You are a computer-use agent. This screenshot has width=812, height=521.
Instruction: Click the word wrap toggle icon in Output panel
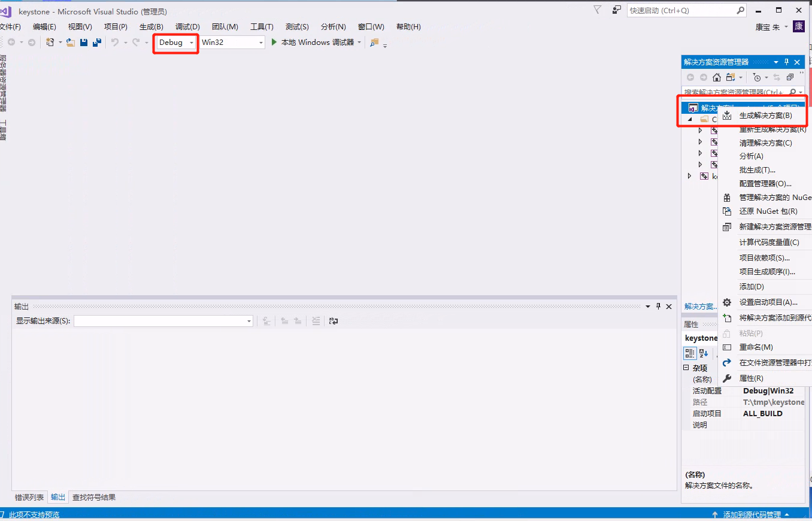click(334, 321)
